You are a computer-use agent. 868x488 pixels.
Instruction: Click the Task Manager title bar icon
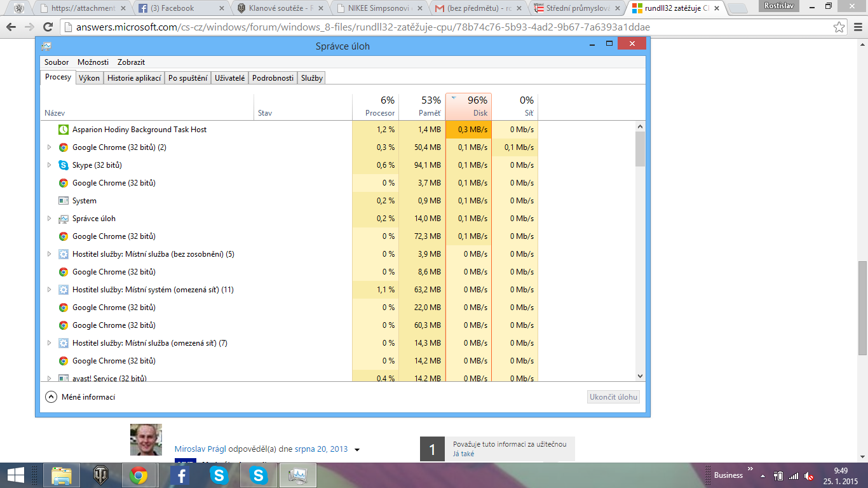[x=46, y=46]
